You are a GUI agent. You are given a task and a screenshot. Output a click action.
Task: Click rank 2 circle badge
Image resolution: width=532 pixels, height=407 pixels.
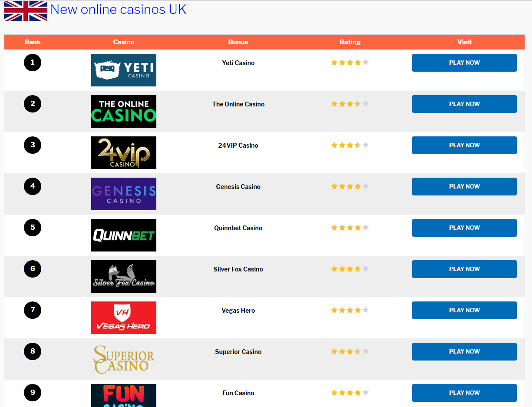(33, 104)
